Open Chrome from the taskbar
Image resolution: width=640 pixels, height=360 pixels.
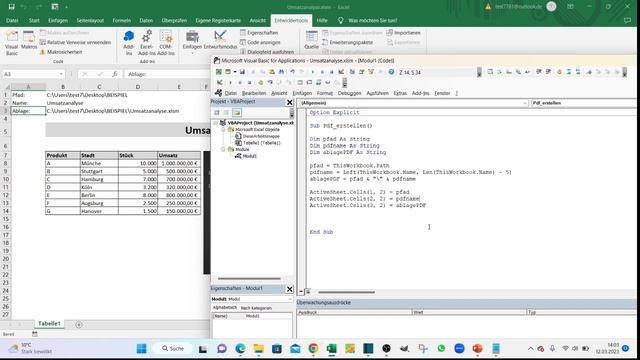(x=313, y=349)
